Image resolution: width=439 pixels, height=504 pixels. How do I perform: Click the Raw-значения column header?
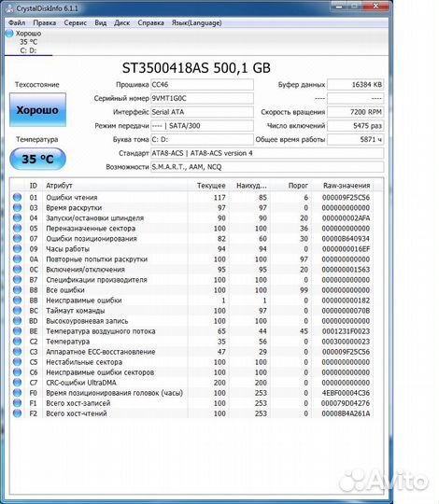347,186
